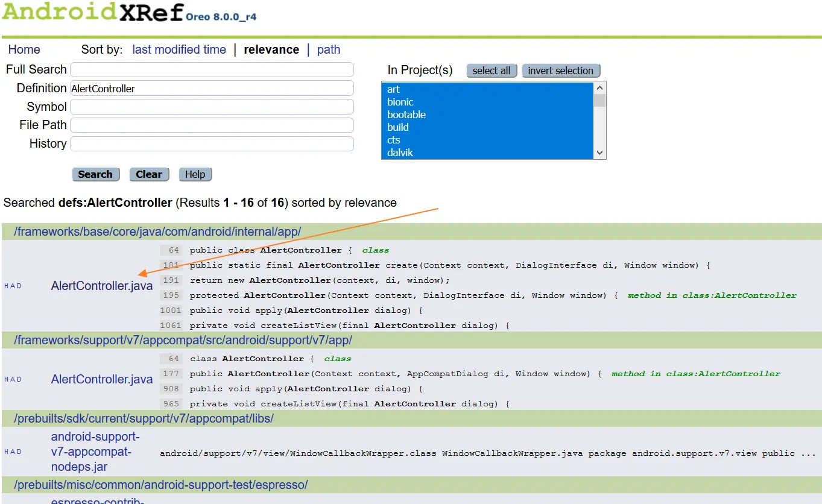Open History (H) for support v7 AlertController.java

[6, 379]
